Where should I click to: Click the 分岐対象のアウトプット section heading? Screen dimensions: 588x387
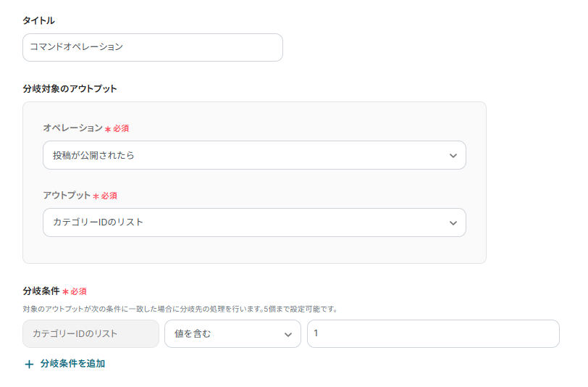point(70,88)
